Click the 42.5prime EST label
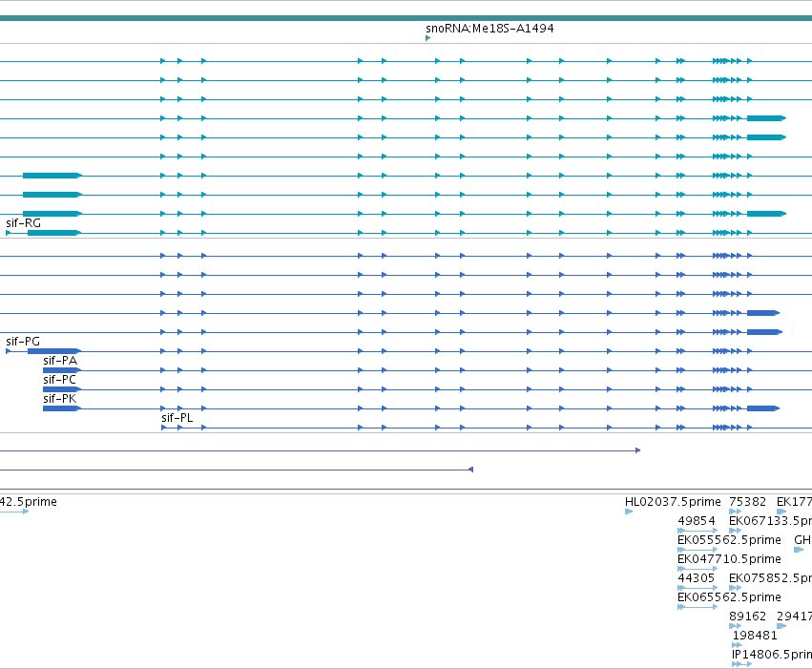 pos(29,502)
